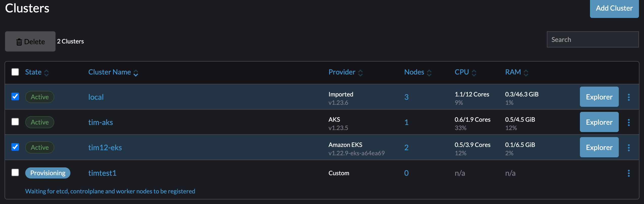Sort the table by Cluster Name
Viewport: 644px width, 204px height.
point(110,72)
